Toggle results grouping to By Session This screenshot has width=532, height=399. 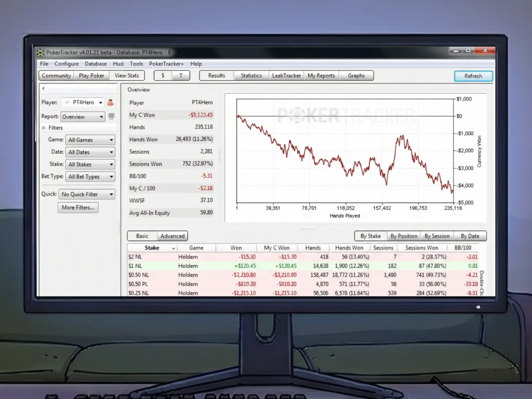point(437,236)
